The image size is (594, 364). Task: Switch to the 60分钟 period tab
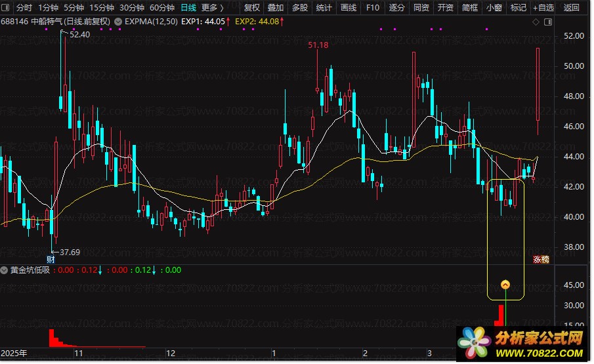coord(161,8)
